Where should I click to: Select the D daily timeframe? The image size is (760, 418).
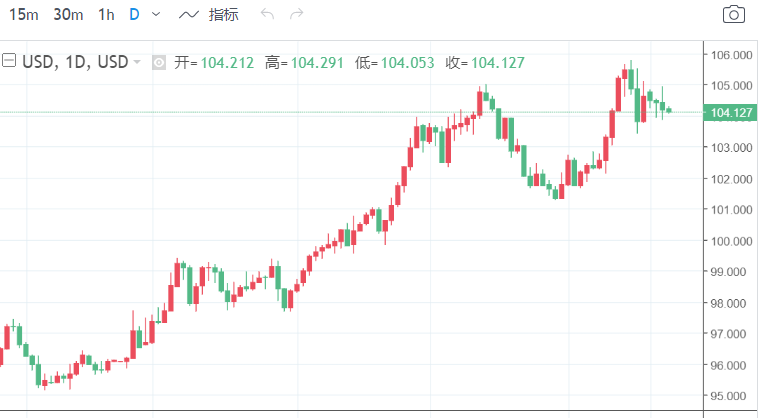(x=134, y=15)
